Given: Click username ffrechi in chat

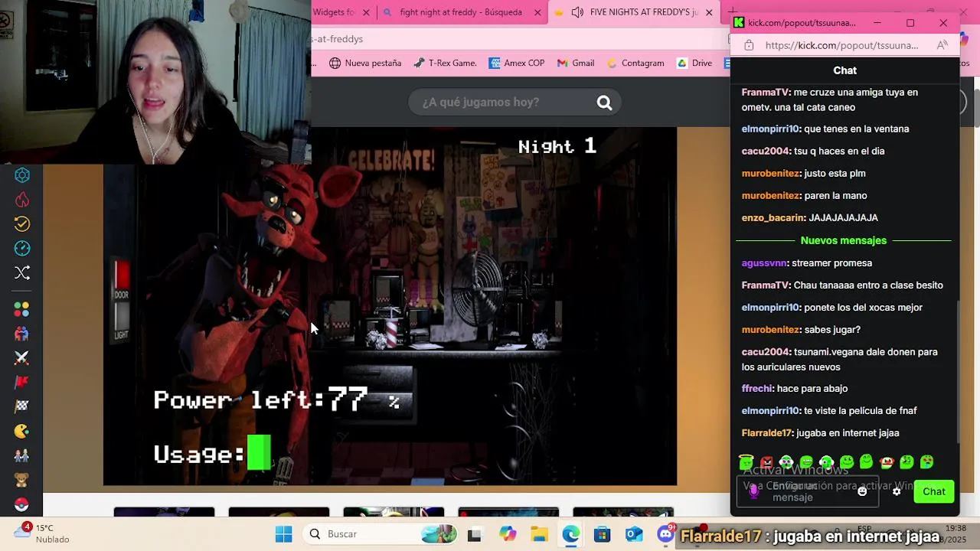Looking at the screenshot, I should coord(756,389).
